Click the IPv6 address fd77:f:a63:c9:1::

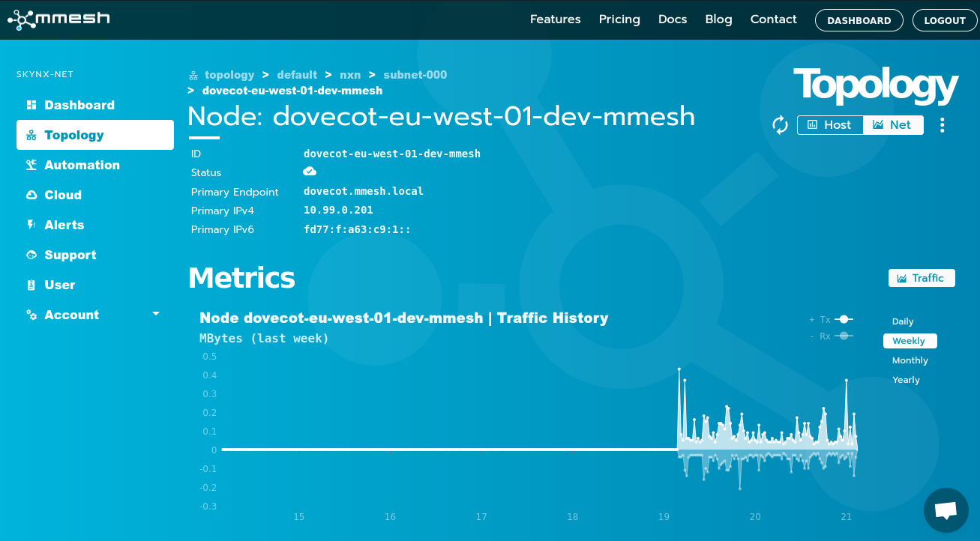357,229
